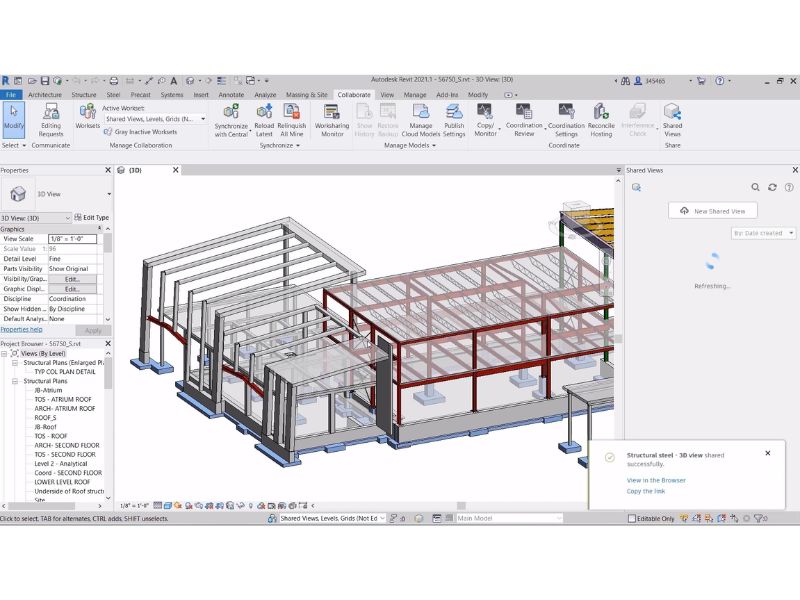Switch to the Annotate ribbon tab
Viewport: 800px width, 600px height.
pos(233,95)
